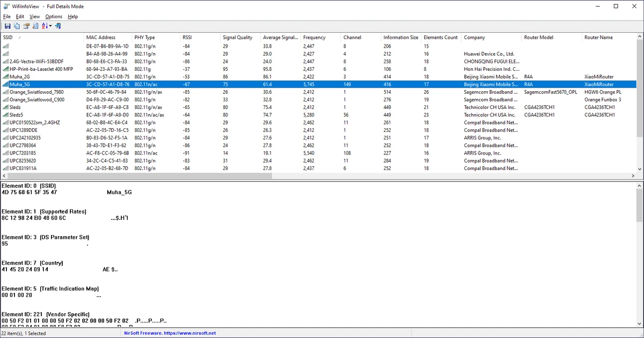Image resolution: width=644 pixels, height=338 pixels.
Task: Click the WifiInfoView app icon in the title bar
Action: (6, 6)
